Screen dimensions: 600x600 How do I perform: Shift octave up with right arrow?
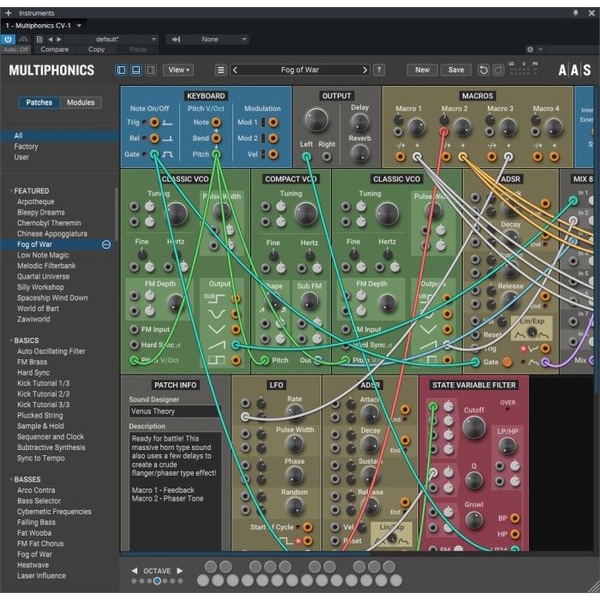[180, 571]
